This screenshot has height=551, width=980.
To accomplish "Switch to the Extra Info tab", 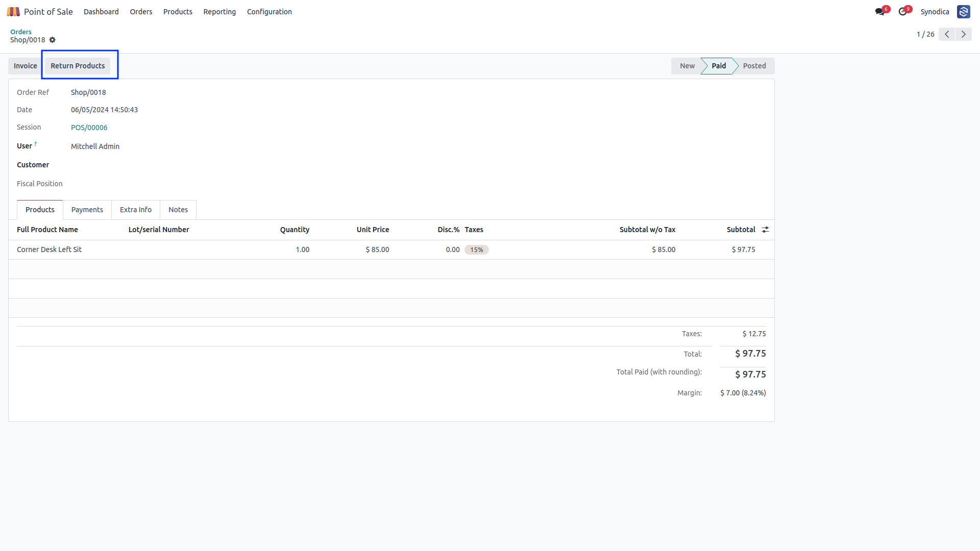I will click(136, 210).
